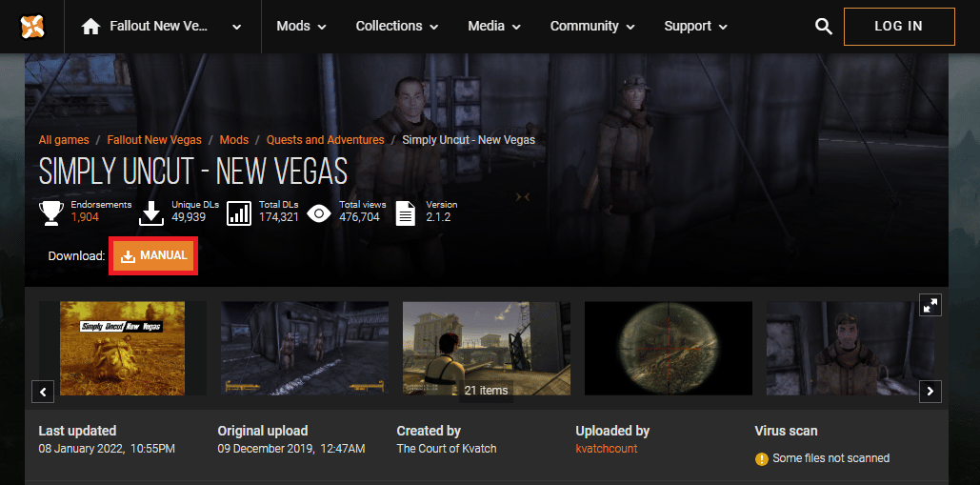Open the Community menu
Viewport: 980px width, 485px height.
(592, 27)
